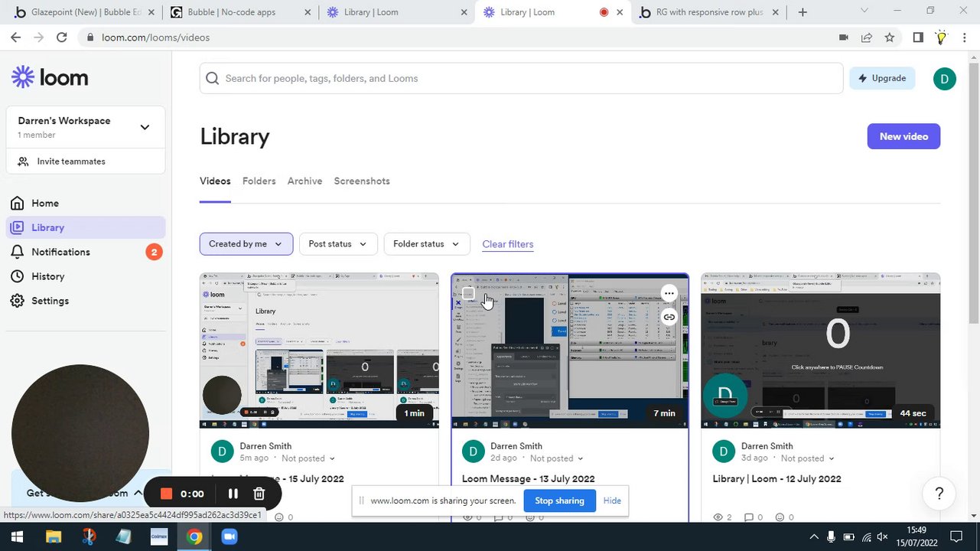
Task: Switch to the Screenshots tab
Action: coord(362,181)
